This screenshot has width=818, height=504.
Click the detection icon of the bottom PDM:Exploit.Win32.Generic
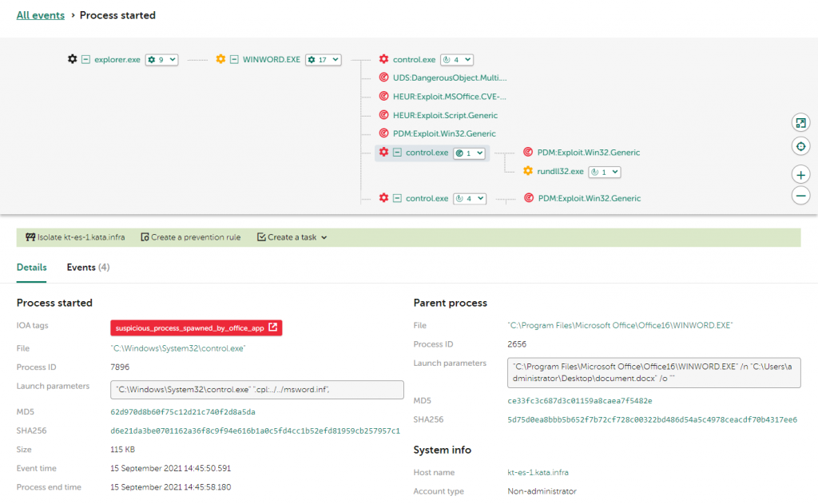coord(529,198)
